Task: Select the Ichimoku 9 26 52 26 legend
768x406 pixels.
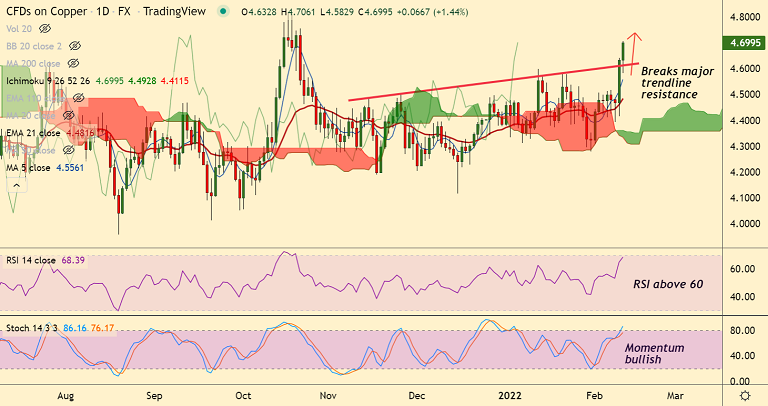Action: point(48,81)
